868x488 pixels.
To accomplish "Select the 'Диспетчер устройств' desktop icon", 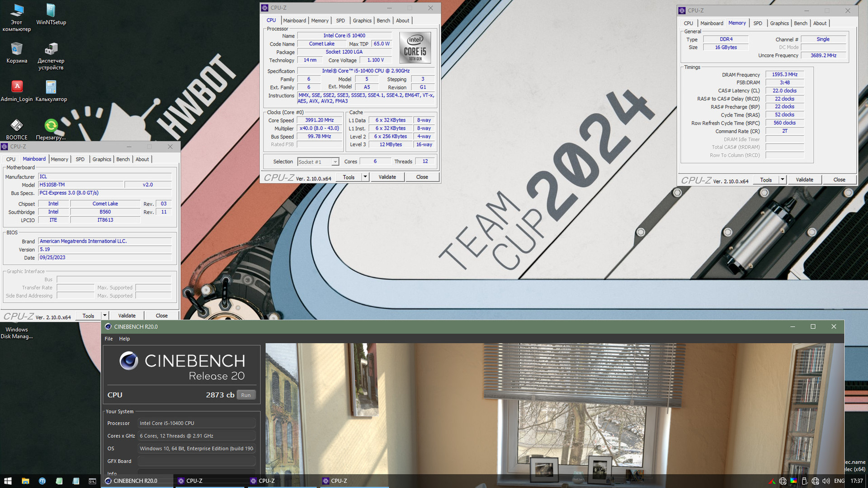I will point(51,56).
